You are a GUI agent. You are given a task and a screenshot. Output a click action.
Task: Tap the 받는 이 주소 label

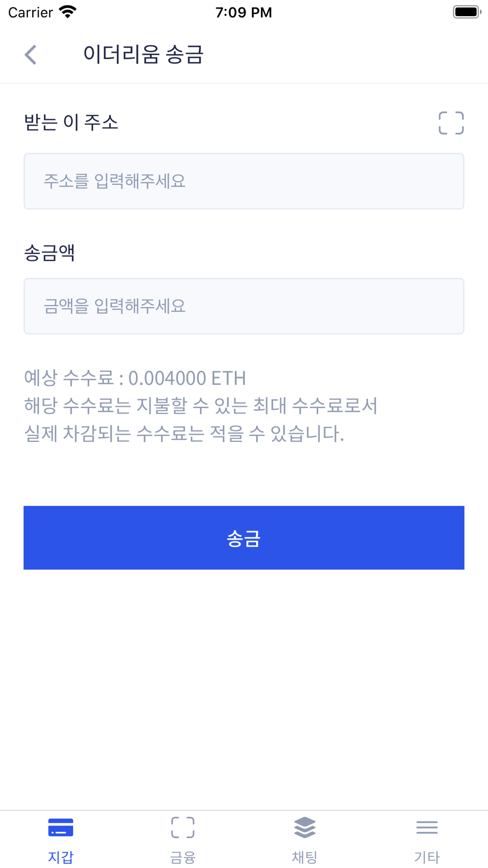pos(71,122)
